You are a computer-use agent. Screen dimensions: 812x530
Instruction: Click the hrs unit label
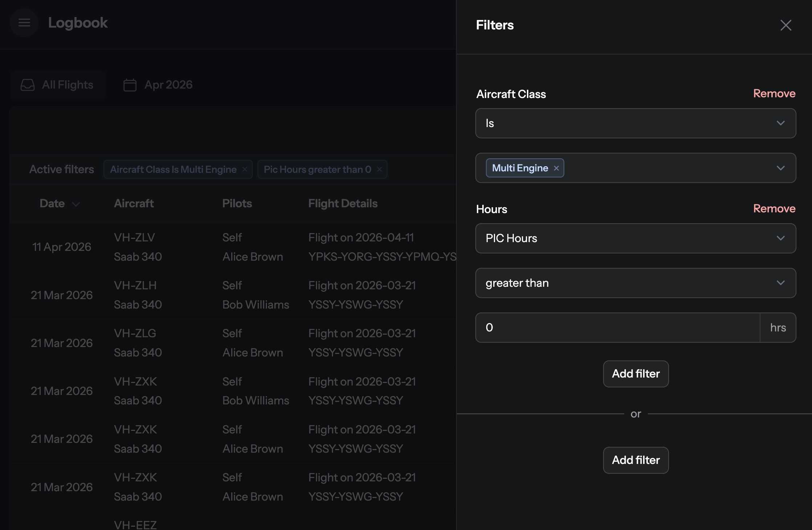pos(778,327)
